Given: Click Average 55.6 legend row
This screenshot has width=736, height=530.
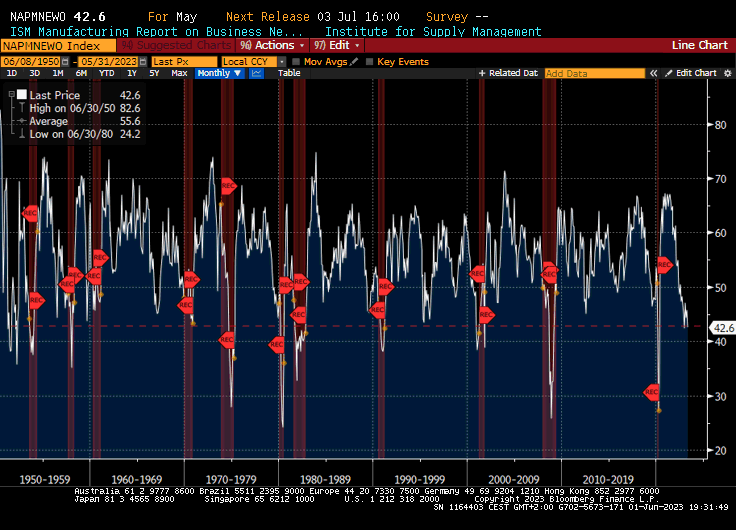Looking at the screenshot, I should click(79, 121).
